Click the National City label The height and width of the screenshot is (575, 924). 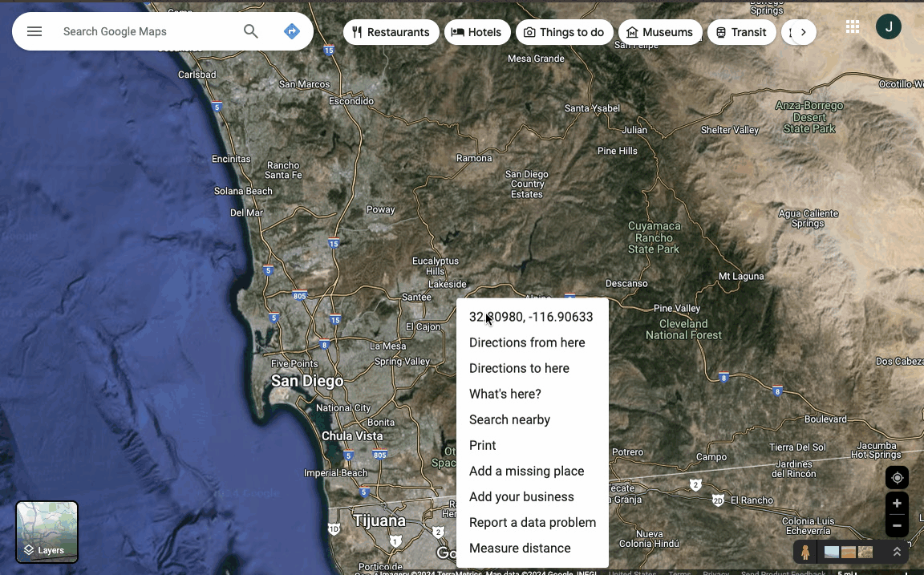[x=343, y=407]
